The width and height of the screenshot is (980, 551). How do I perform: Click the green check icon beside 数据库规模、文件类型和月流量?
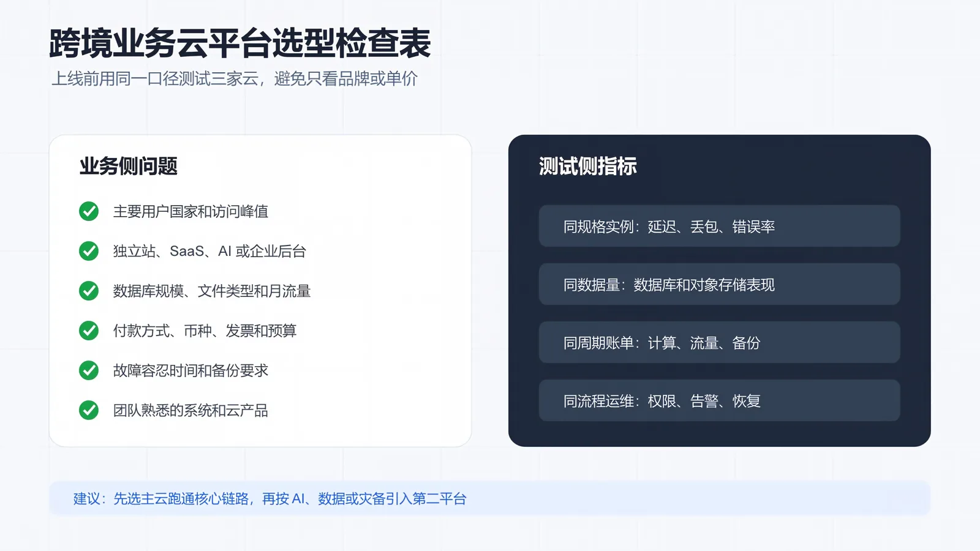pos(89,291)
